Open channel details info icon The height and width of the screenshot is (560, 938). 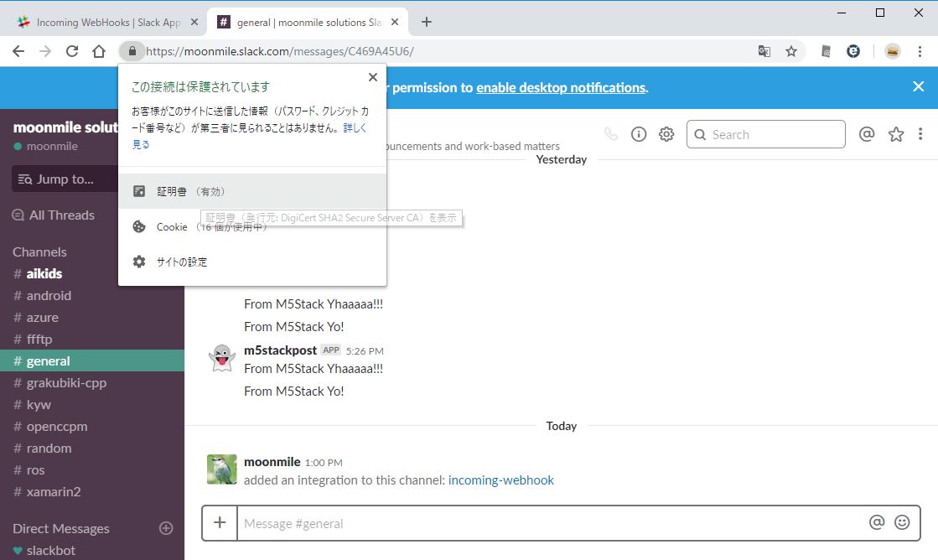point(639,134)
